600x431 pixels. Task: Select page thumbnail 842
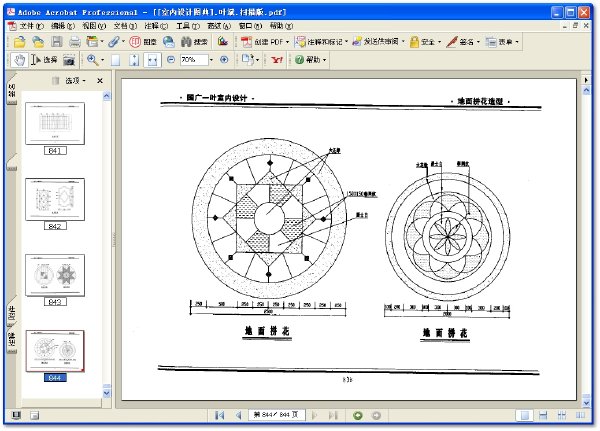(x=55, y=199)
